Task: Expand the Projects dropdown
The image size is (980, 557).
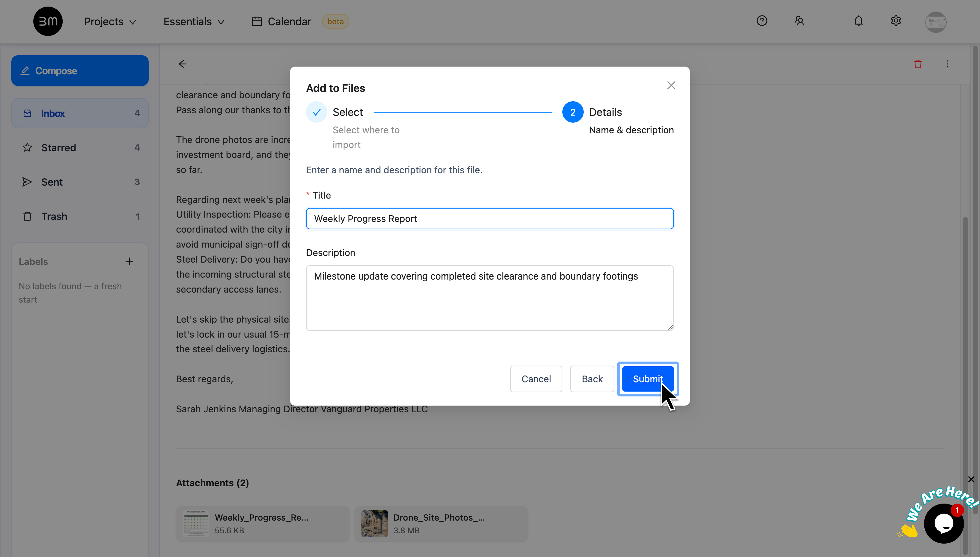Action: [110, 21]
